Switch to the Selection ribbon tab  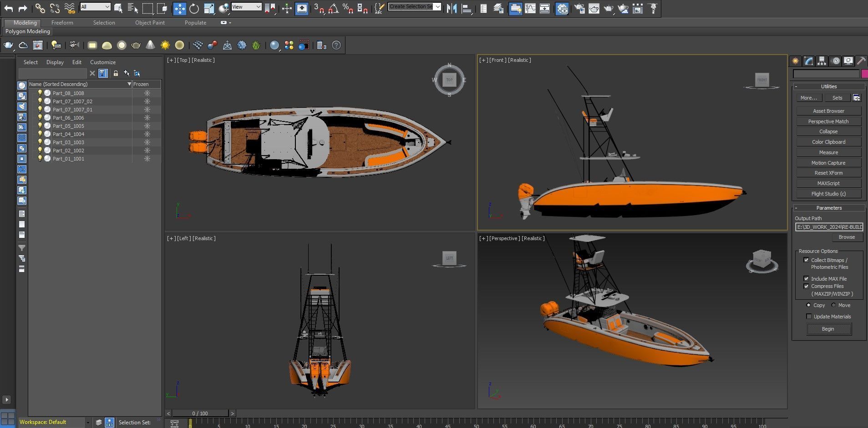point(104,23)
